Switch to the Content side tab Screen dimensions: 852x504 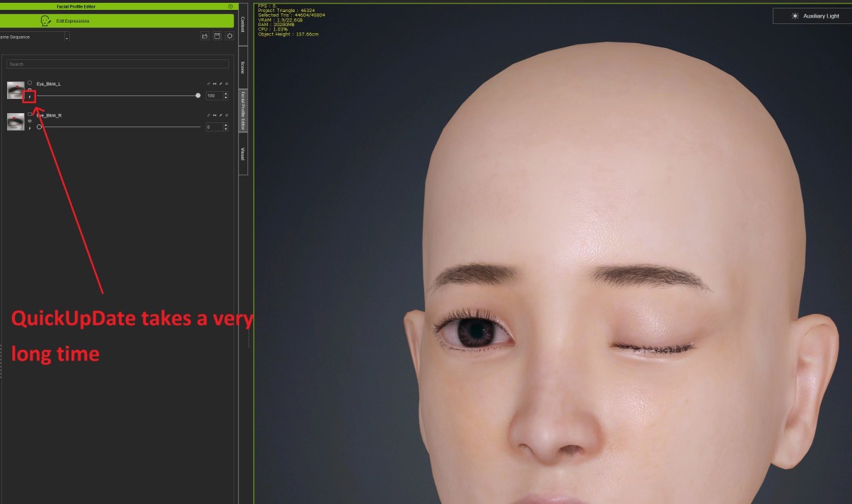[x=243, y=24]
